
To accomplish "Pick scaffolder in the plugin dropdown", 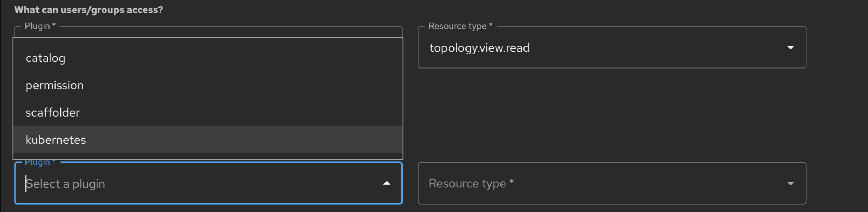I will [x=53, y=112].
